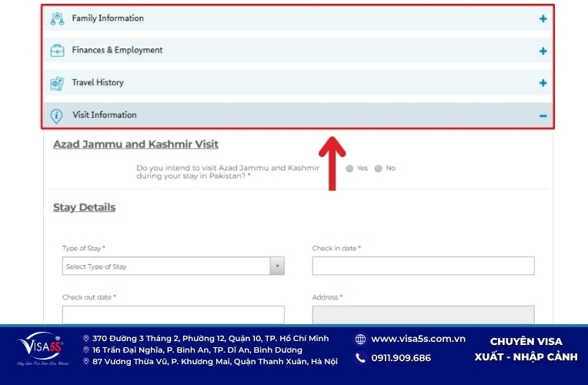Click the Visit Information pin icon
The height and width of the screenshot is (385, 588).
(x=57, y=115)
